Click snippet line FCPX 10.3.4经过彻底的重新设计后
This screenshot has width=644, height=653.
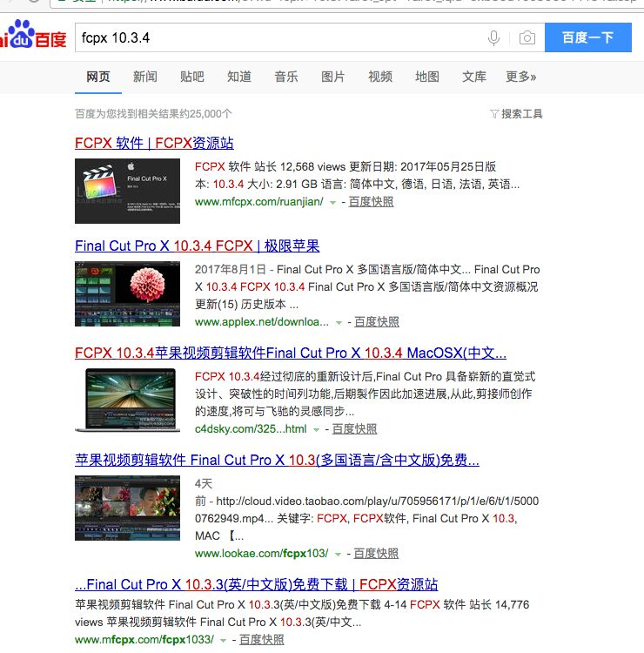tap(366, 376)
